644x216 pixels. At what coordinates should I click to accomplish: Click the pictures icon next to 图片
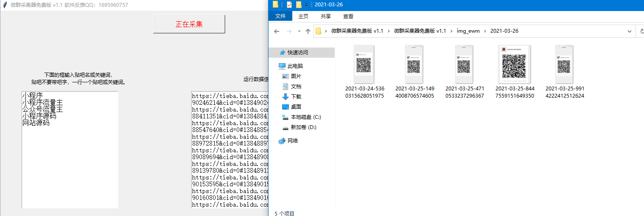pyautogui.click(x=286, y=76)
